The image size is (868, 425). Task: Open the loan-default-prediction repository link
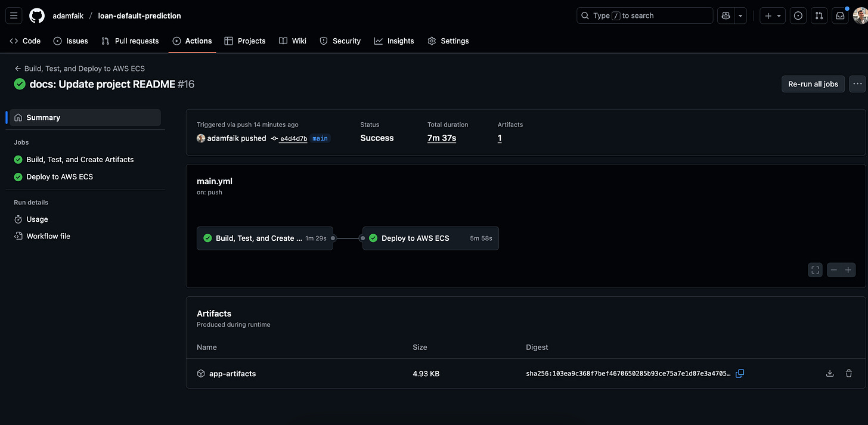(x=139, y=16)
